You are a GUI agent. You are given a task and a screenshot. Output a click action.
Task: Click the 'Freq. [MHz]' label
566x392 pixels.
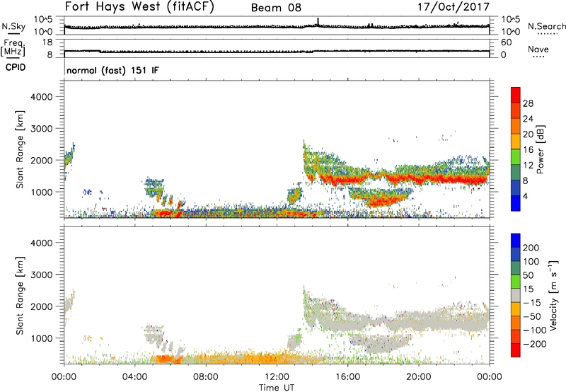[x=13, y=48]
